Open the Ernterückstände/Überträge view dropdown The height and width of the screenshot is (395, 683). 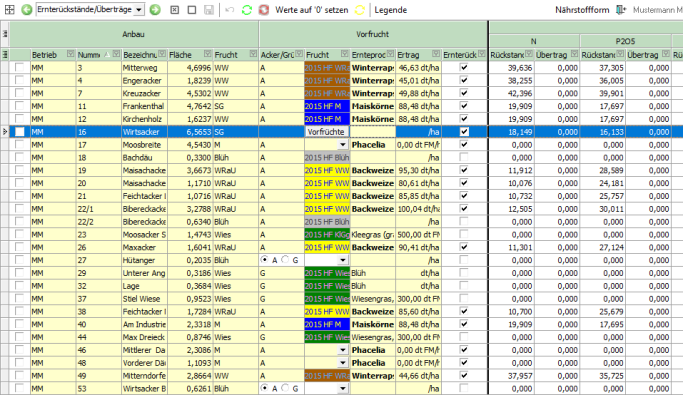pyautogui.click(x=139, y=10)
